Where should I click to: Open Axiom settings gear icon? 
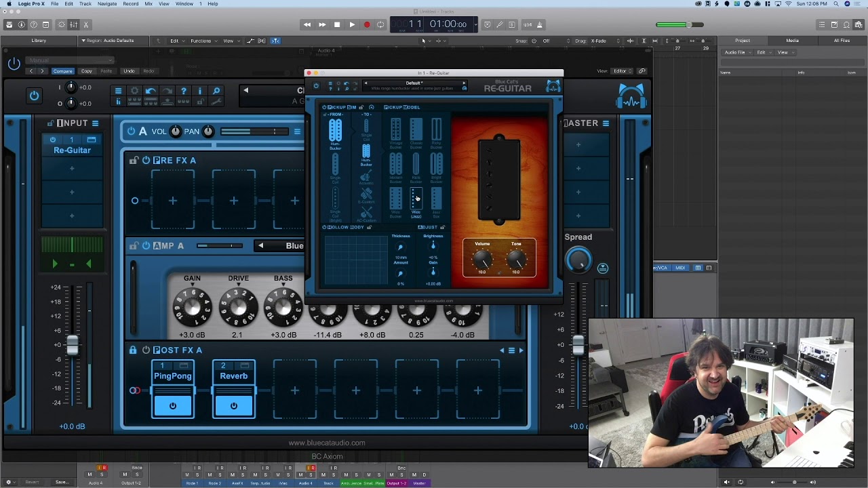coord(134,91)
